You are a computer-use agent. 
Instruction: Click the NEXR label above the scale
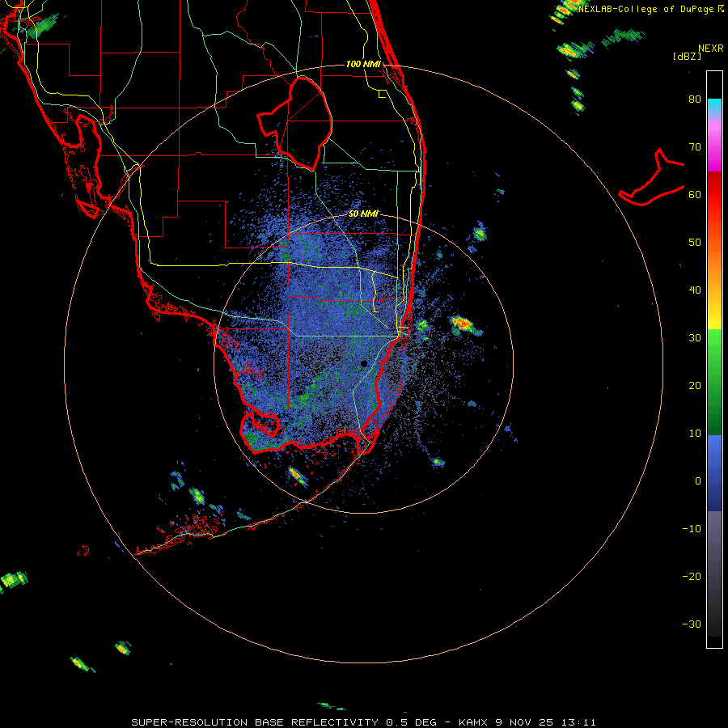(711, 49)
